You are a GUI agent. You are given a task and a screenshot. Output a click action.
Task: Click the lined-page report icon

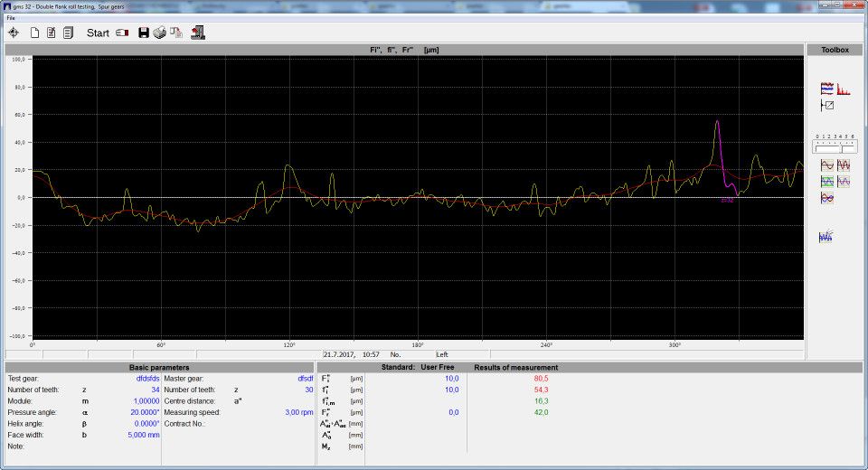pos(68,33)
